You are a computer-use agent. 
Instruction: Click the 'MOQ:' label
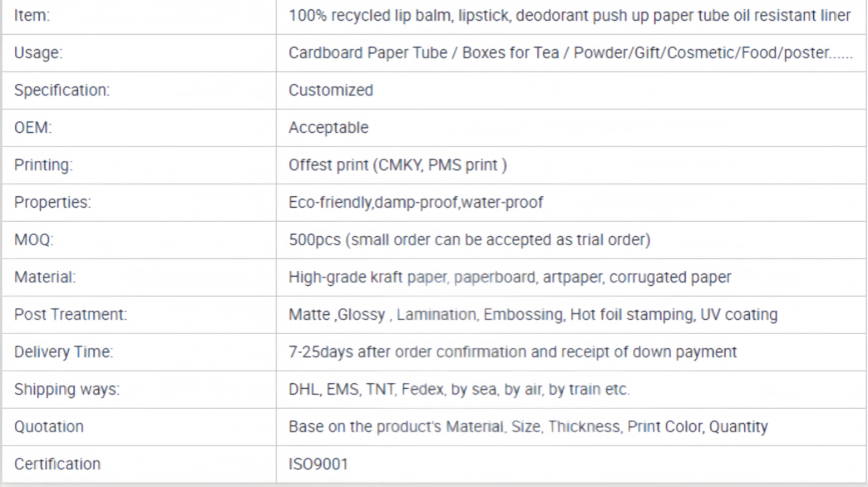click(x=34, y=240)
